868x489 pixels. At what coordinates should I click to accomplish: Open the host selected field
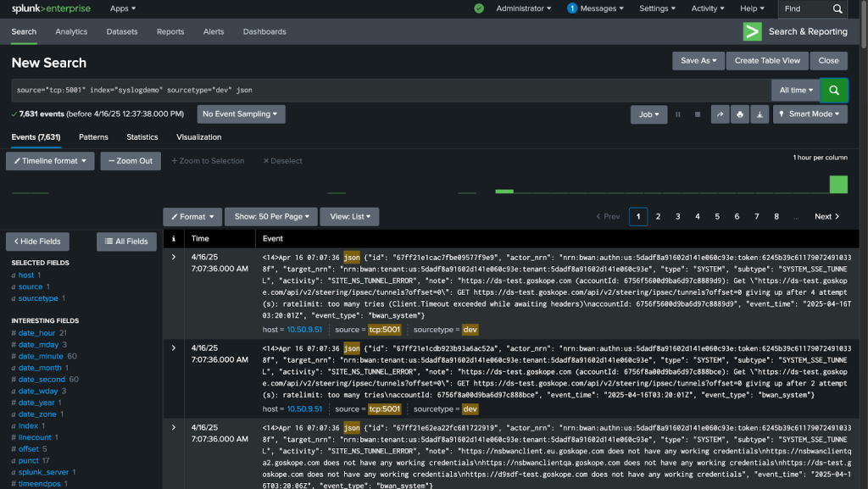[26, 275]
